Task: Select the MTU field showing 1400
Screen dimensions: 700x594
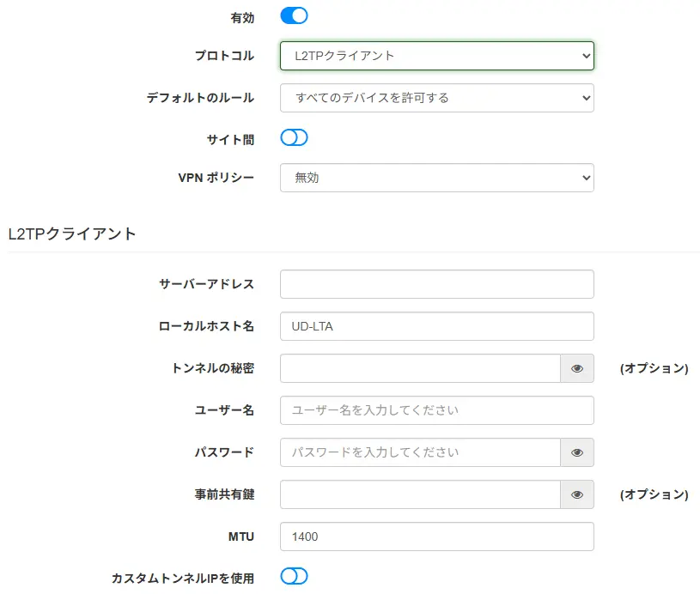Action: 436,536
